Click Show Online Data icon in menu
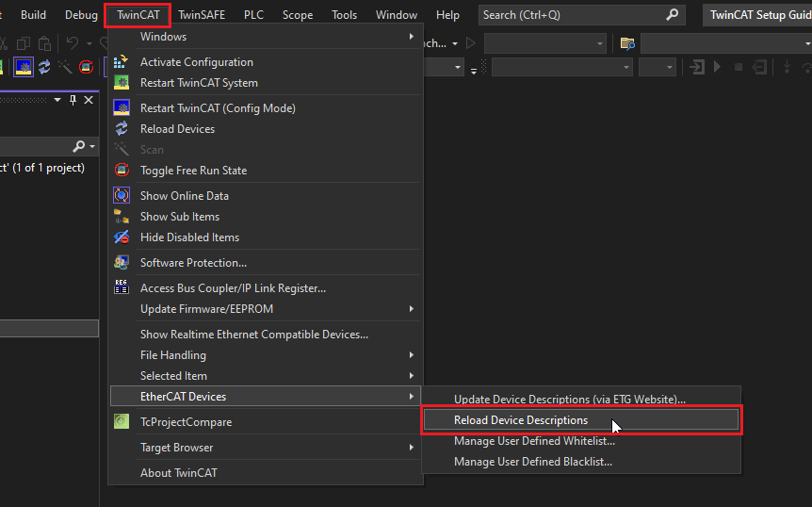 [x=122, y=195]
